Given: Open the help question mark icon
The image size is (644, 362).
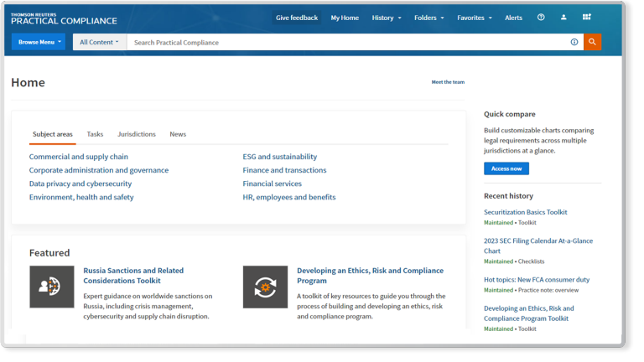Looking at the screenshot, I should click(x=541, y=18).
